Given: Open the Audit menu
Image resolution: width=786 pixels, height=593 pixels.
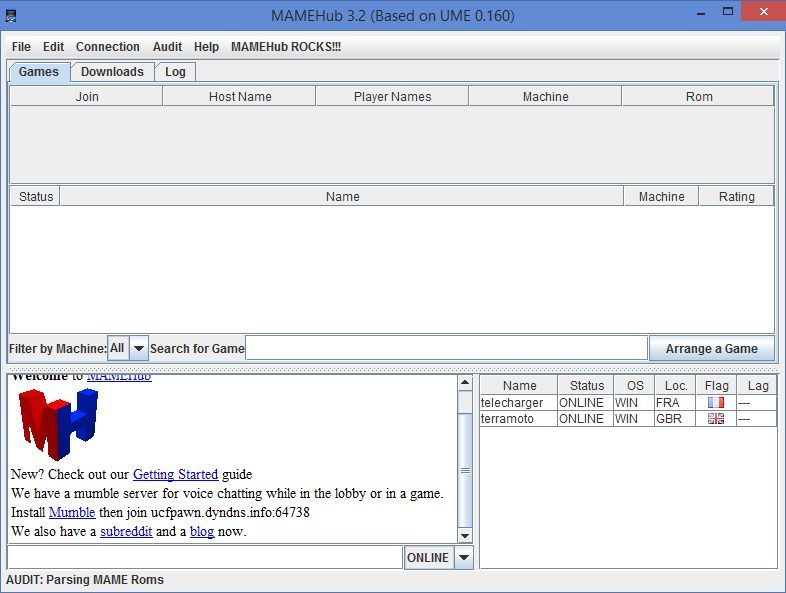Looking at the screenshot, I should tap(167, 47).
